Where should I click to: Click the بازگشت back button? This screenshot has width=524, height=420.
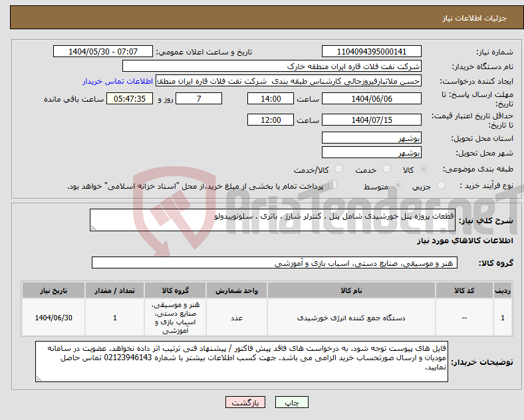pos(245,402)
